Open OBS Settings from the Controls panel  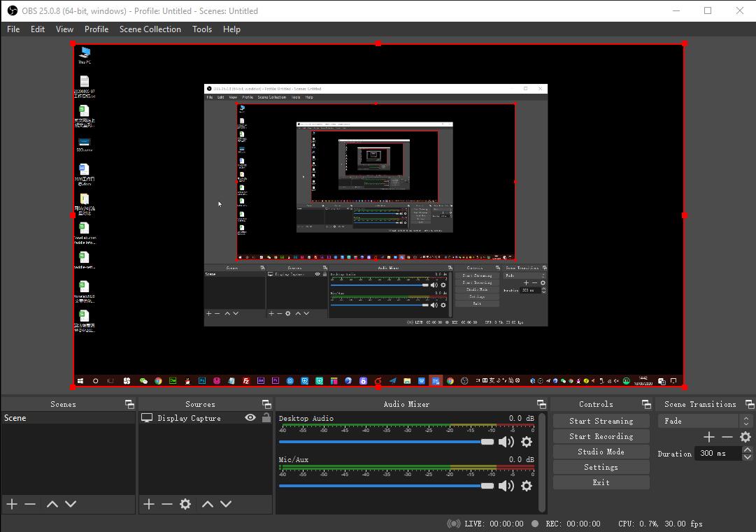tap(601, 468)
